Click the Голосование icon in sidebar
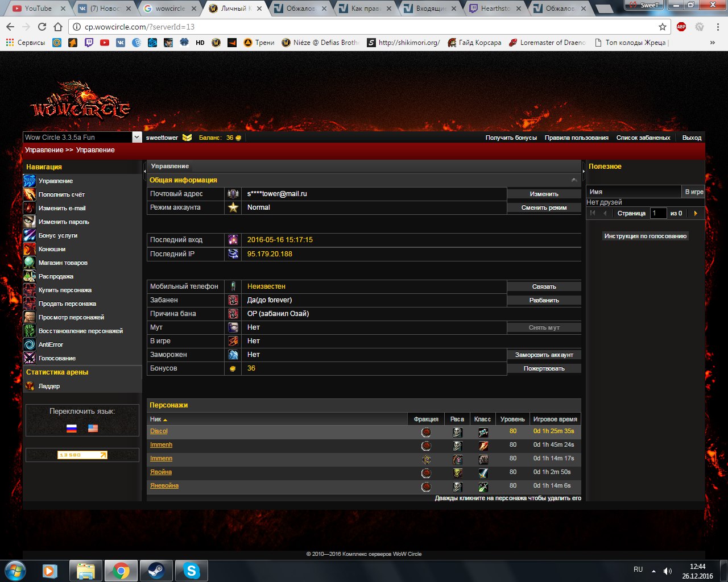The height and width of the screenshot is (582, 728). click(30, 358)
